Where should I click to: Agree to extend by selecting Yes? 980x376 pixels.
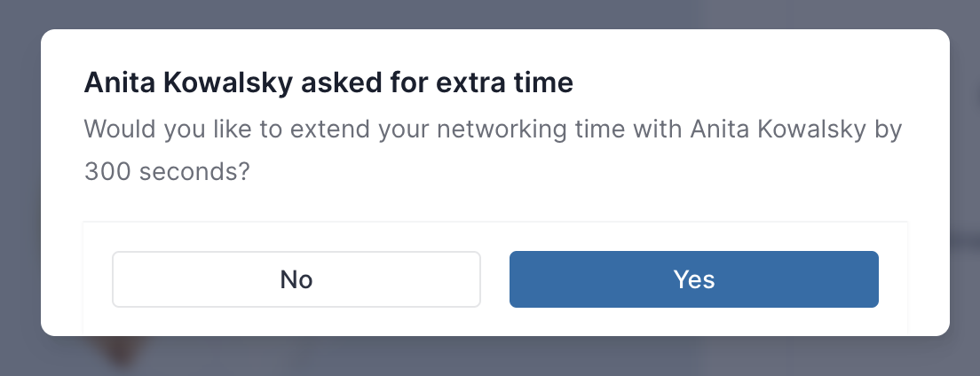[x=694, y=279]
